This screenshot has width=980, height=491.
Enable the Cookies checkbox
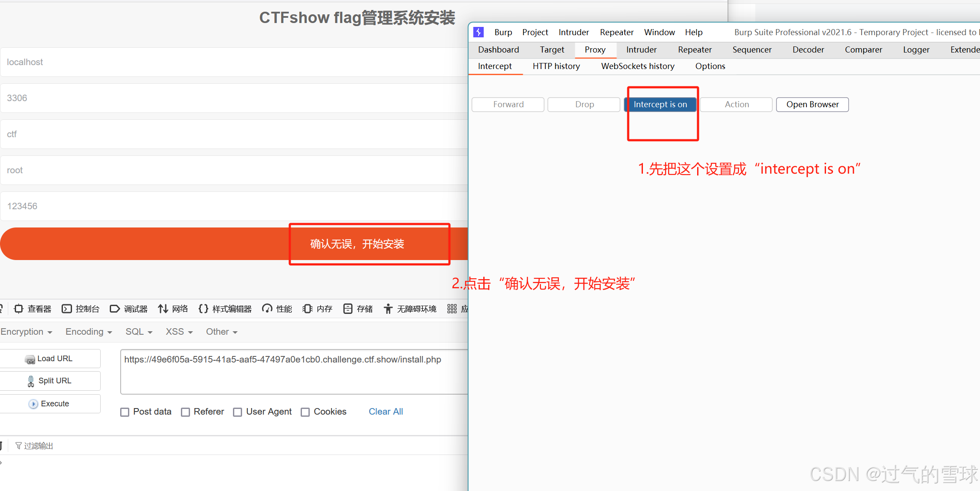pyautogui.click(x=305, y=412)
